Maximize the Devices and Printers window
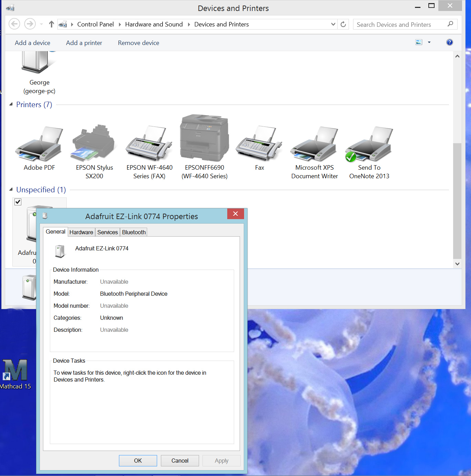Screen dimensions: 471x476 [x=431, y=6]
